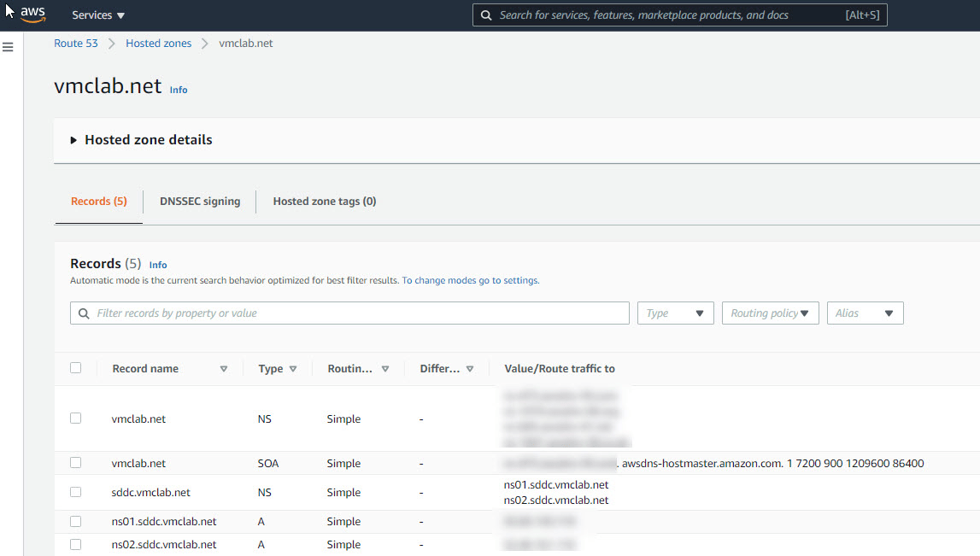This screenshot has height=556, width=980.
Task: Sort by Routing policy column arrow
Action: click(x=385, y=369)
